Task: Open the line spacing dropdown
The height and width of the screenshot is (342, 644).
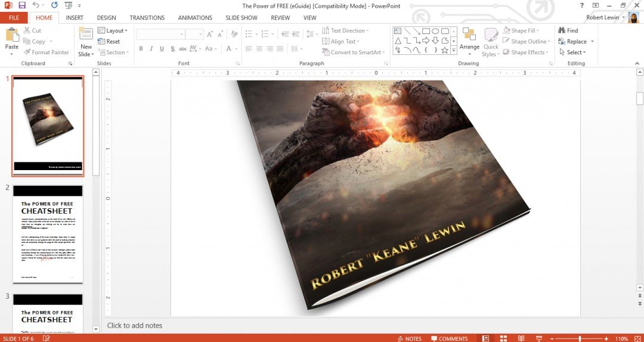Action: (311, 34)
